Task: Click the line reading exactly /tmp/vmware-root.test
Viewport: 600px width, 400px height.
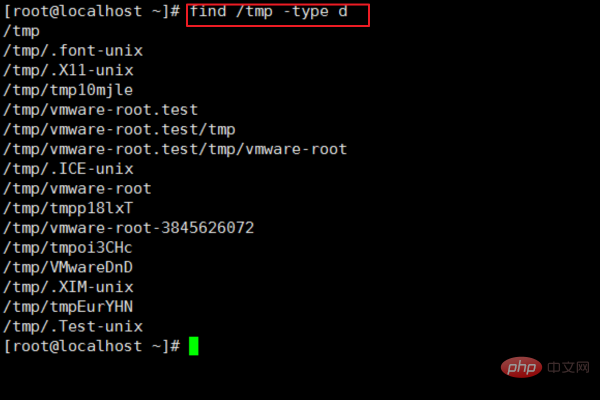Action: pyautogui.click(x=101, y=110)
